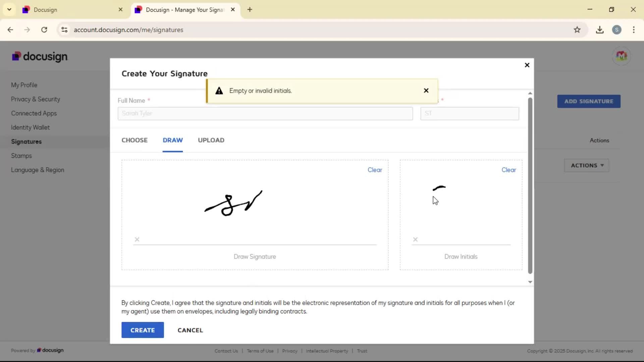
Task: Close the Create Your Signature dialog
Action: click(527, 65)
